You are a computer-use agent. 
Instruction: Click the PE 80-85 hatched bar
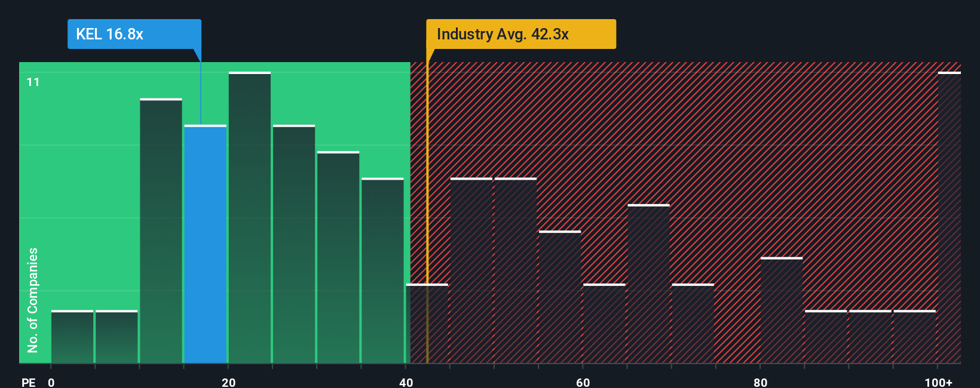pos(782,310)
